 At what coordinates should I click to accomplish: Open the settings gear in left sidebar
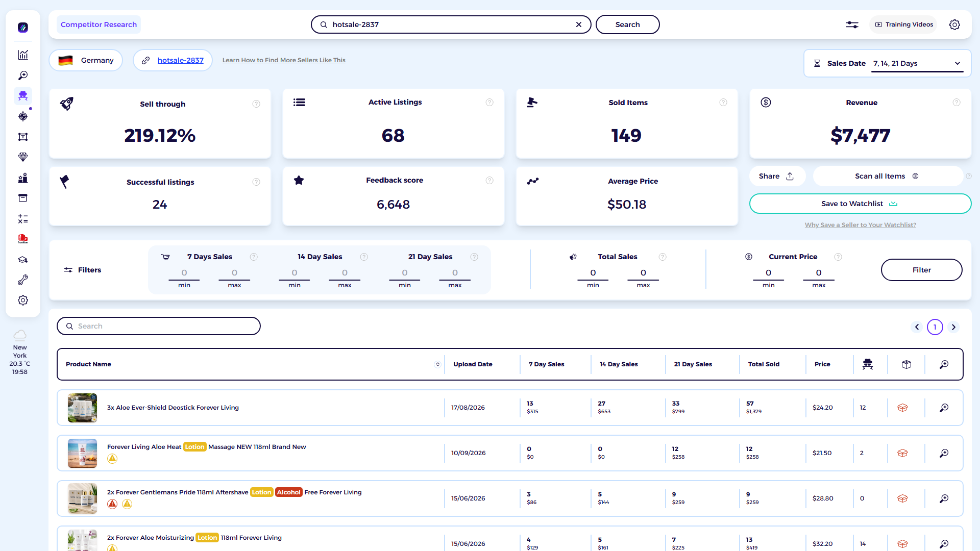(x=23, y=300)
